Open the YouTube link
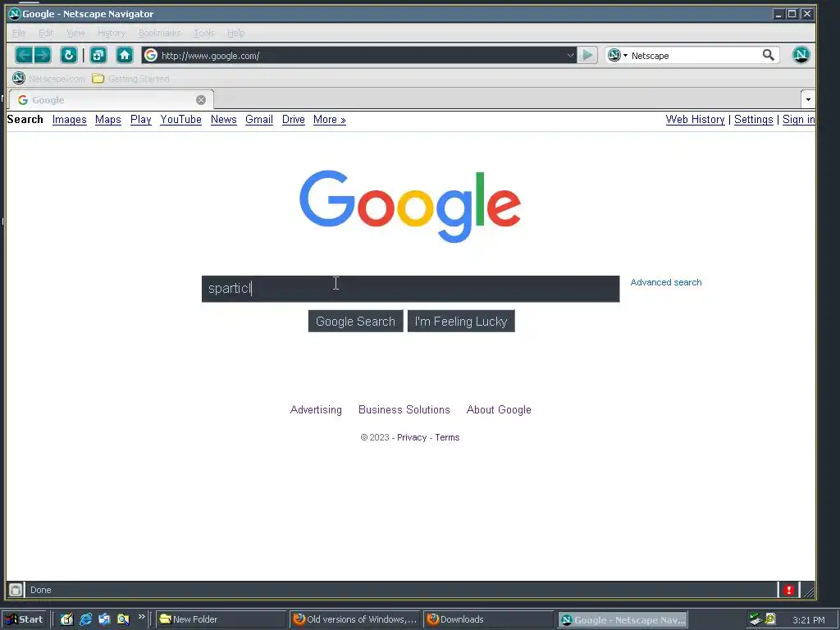This screenshot has height=630, width=840. 180,120
